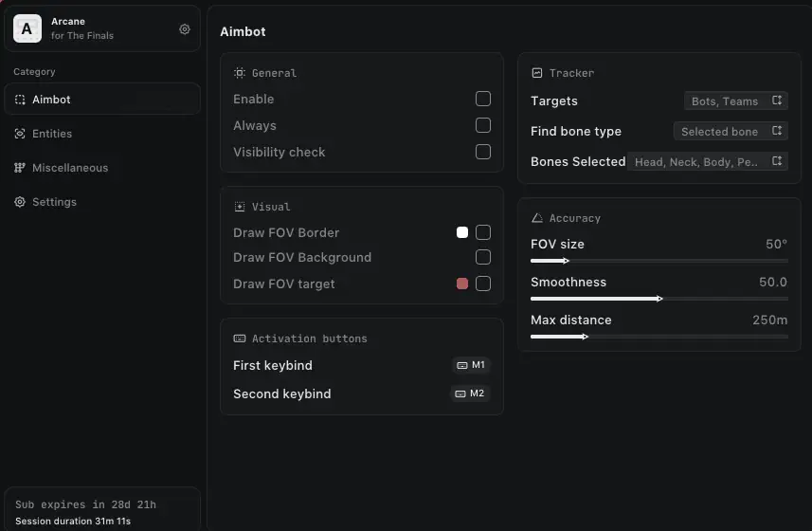Click the FOV size 50° value
Image resolution: width=812 pixels, height=531 pixels.
pyautogui.click(x=776, y=244)
